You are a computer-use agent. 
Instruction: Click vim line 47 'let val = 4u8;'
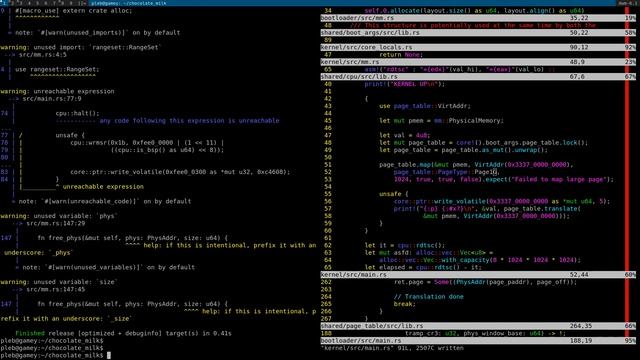(404, 136)
